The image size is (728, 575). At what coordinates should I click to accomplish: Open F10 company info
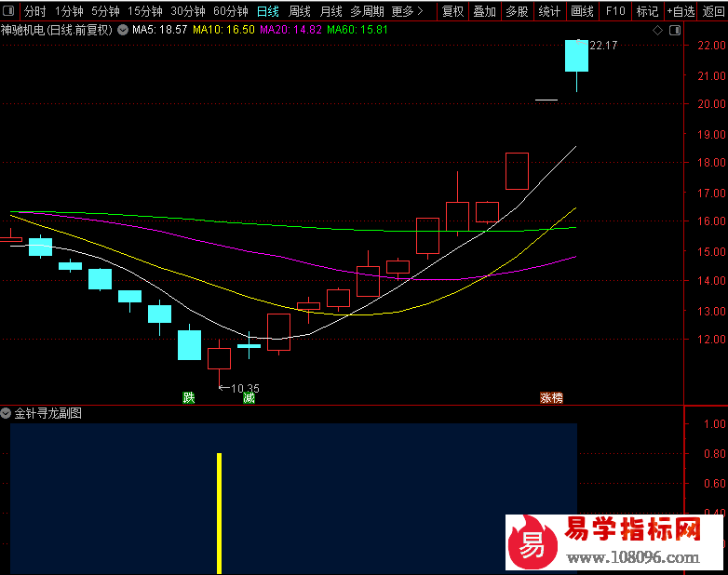pos(615,11)
